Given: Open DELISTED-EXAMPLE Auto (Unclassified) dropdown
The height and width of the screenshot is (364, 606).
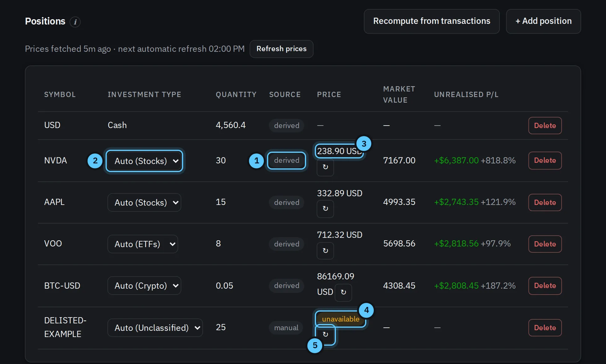Looking at the screenshot, I should point(155,328).
